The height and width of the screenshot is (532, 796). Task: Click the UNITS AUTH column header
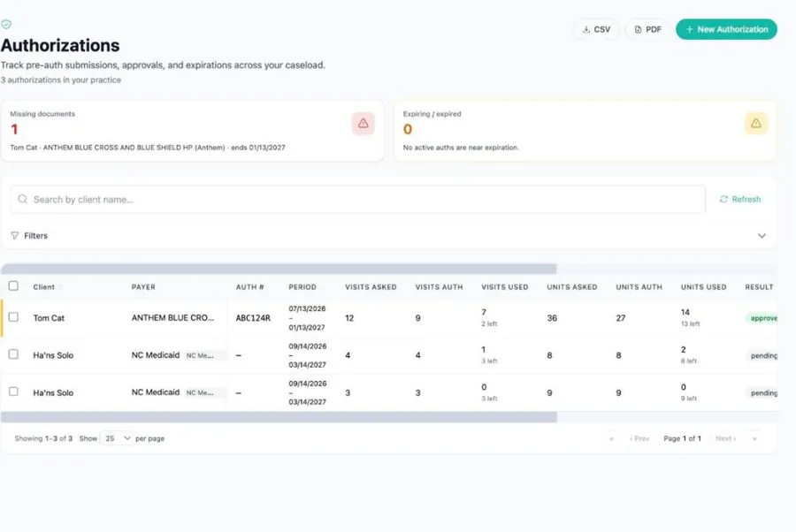coord(639,287)
